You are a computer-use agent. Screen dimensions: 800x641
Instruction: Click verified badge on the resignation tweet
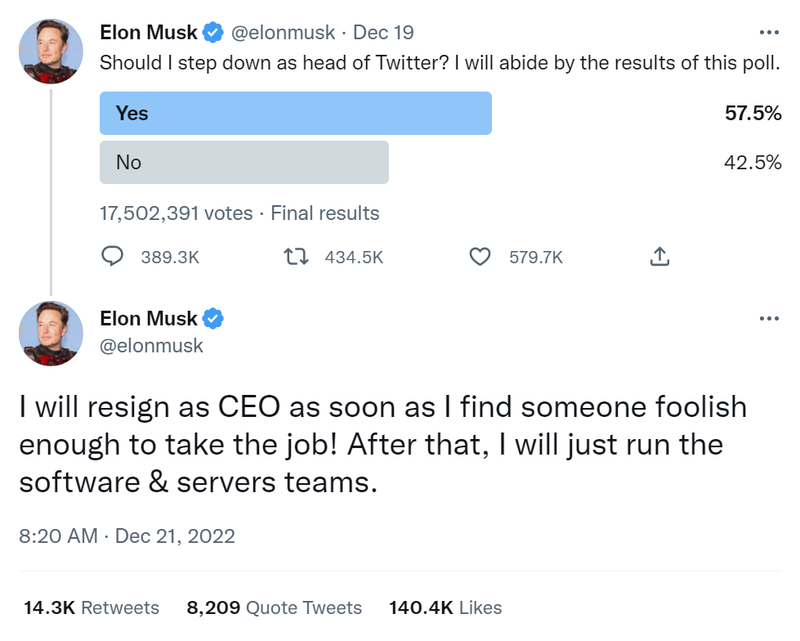coord(213,319)
